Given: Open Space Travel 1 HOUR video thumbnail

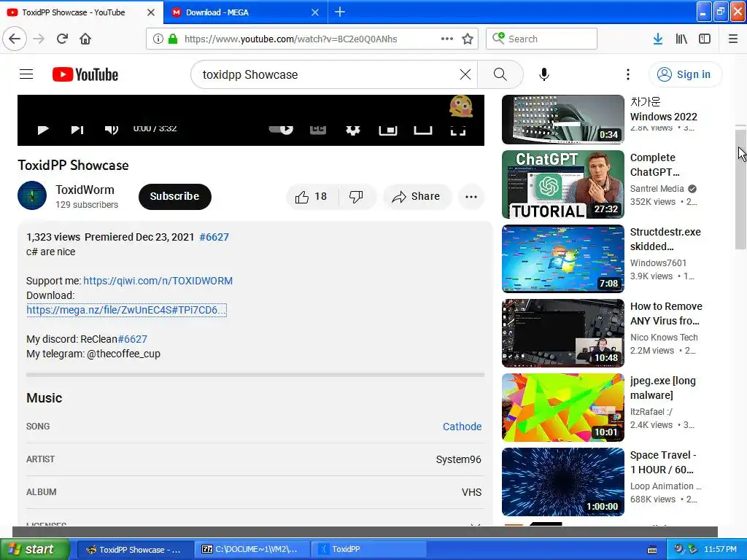Looking at the screenshot, I should tap(562, 482).
